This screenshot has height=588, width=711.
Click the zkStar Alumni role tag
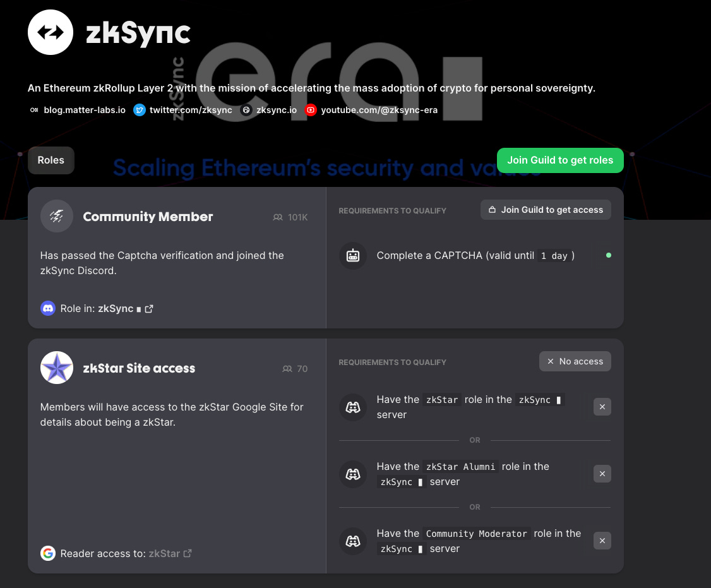460,467
